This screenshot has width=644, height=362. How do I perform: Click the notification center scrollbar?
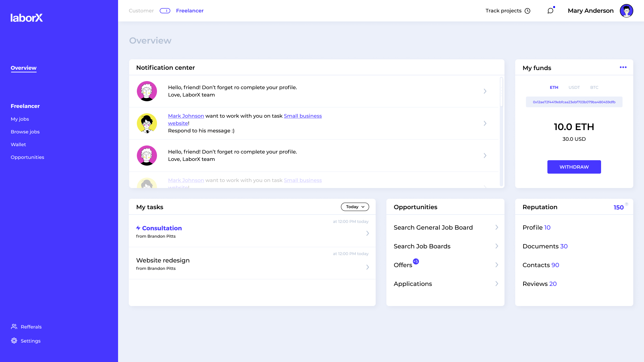(501, 92)
